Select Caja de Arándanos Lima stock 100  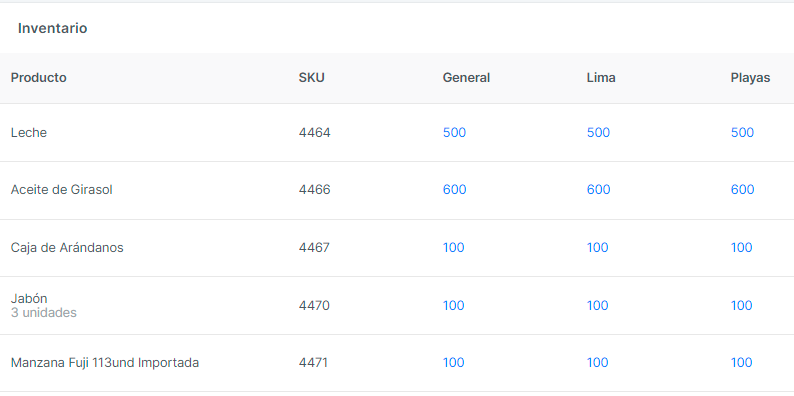(x=597, y=248)
